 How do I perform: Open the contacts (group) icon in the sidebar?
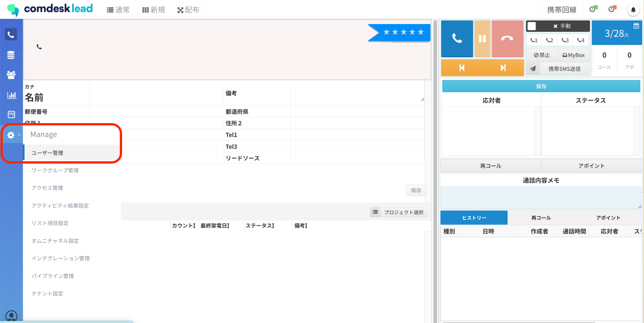pyautogui.click(x=11, y=75)
